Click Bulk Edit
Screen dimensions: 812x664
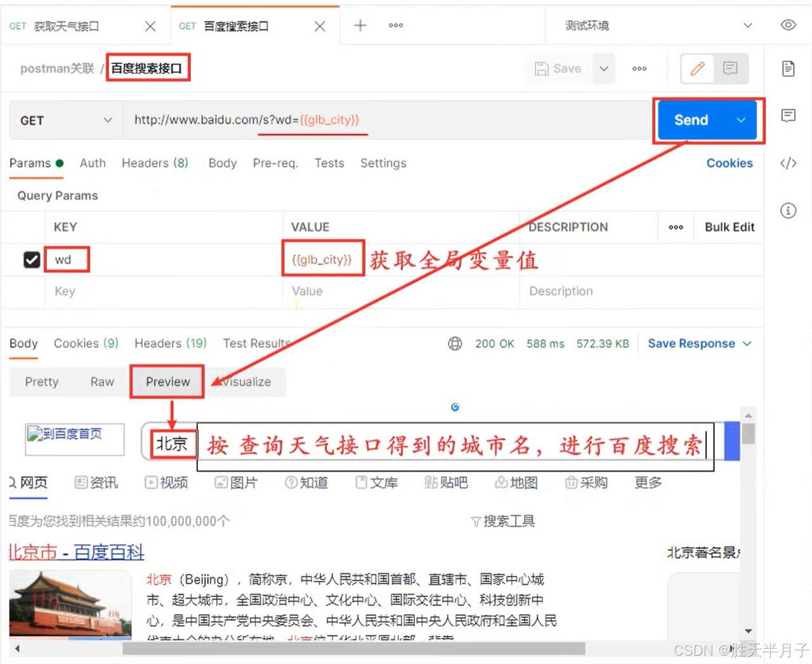coord(730,227)
